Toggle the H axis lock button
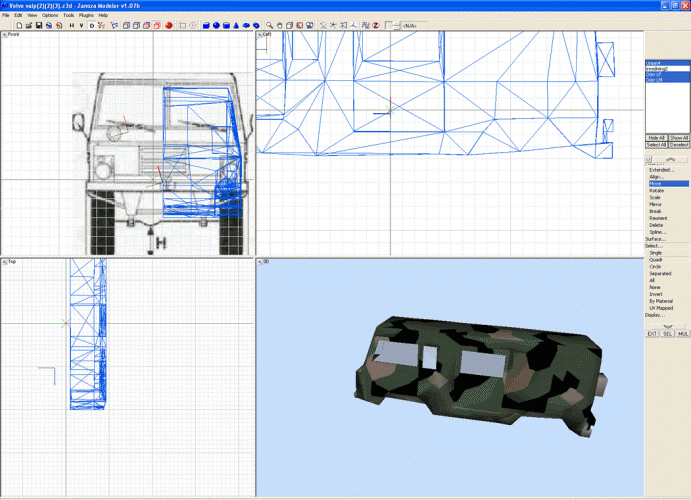 click(x=70, y=25)
